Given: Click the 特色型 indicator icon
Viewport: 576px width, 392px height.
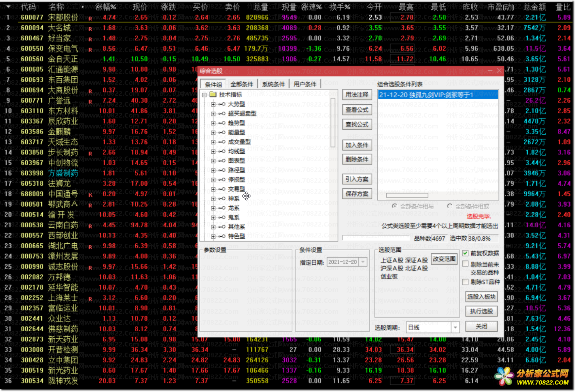Looking at the screenshot, I should [x=222, y=236].
